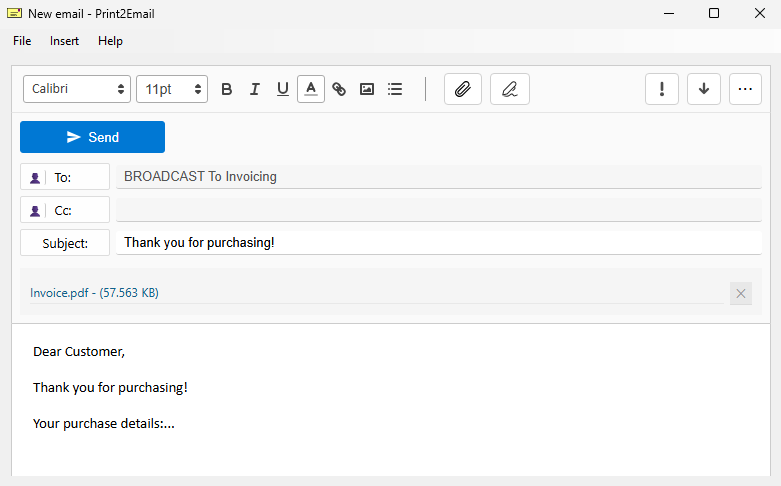Viewport: 781px width, 486px height.
Task: Mark email as high importance
Action: click(661, 89)
